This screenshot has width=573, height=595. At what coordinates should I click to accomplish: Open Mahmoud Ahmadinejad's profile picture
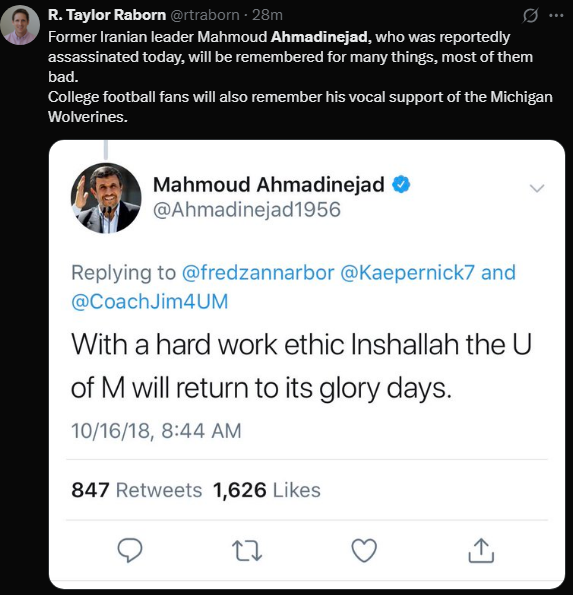click(106, 198)
